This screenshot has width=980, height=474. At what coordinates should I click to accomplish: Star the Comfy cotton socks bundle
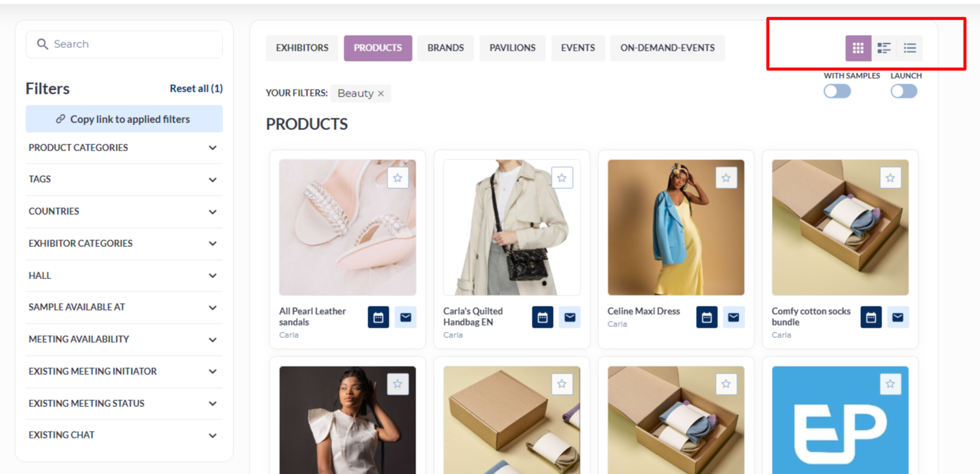tap(890, 178)
